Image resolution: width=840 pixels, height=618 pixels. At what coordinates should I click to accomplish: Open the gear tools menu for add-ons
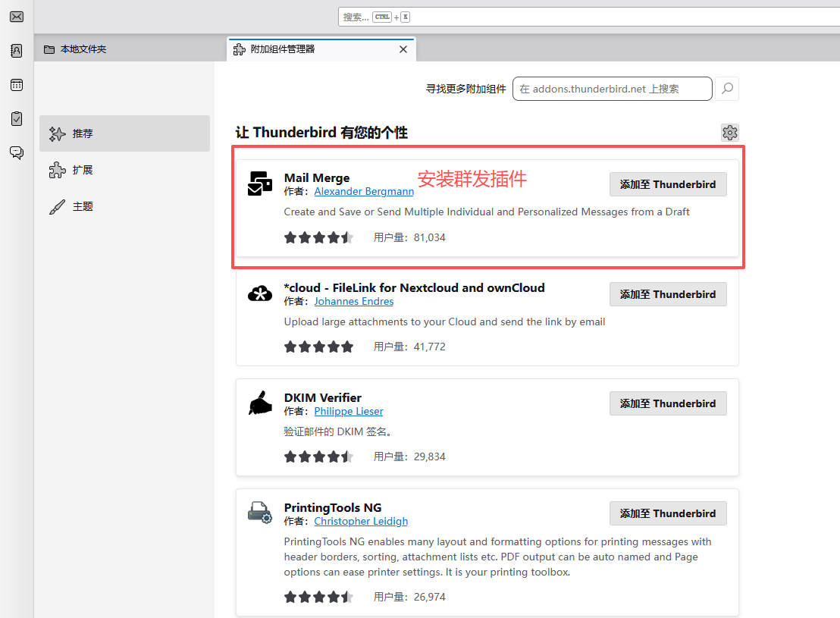coord(729,133)
